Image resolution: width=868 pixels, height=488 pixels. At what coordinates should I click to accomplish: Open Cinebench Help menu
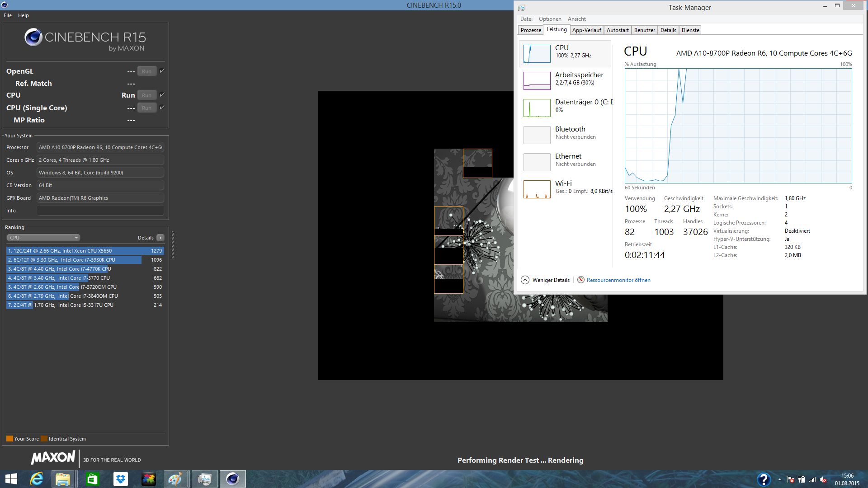[x=24, y=15]
